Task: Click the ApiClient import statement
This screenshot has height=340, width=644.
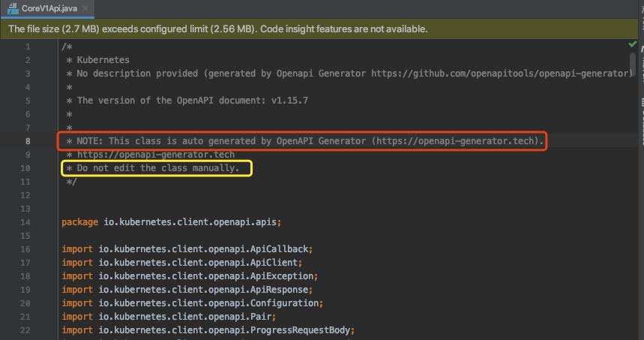Action: point(181,263)
